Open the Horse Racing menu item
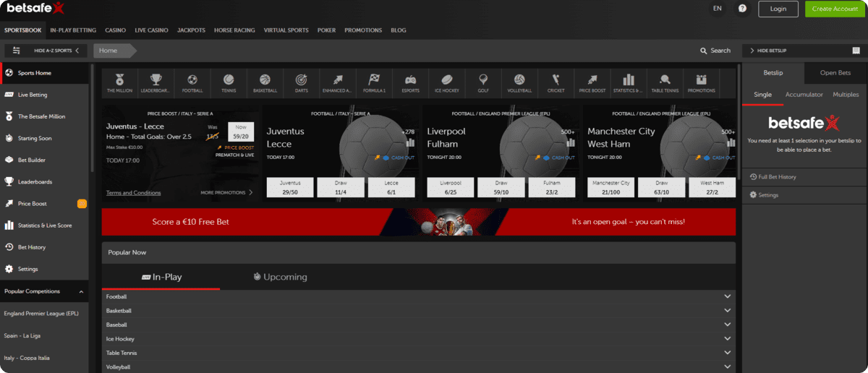 (234, 30)
